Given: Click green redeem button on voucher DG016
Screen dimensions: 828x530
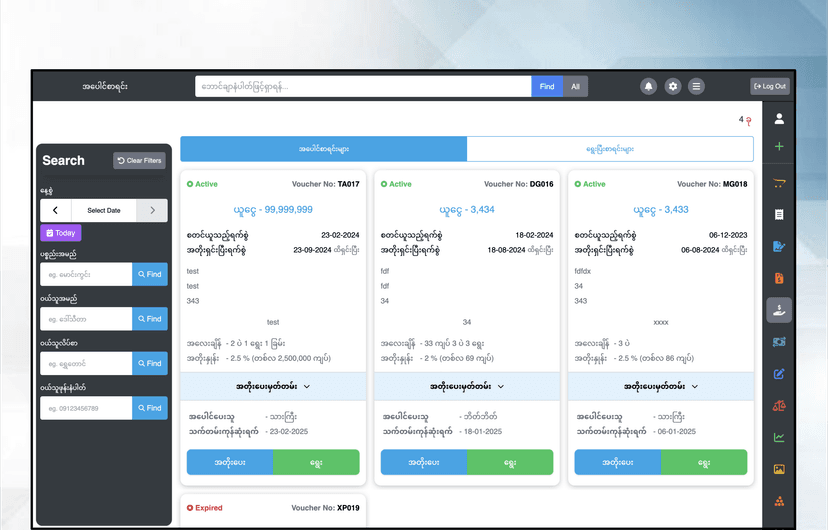Looking at the screenshot, I should (x=510, y=462).
